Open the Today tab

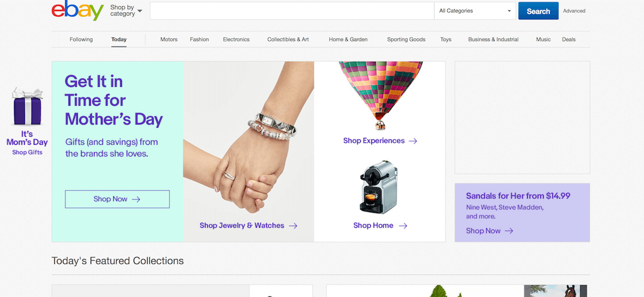119,40
